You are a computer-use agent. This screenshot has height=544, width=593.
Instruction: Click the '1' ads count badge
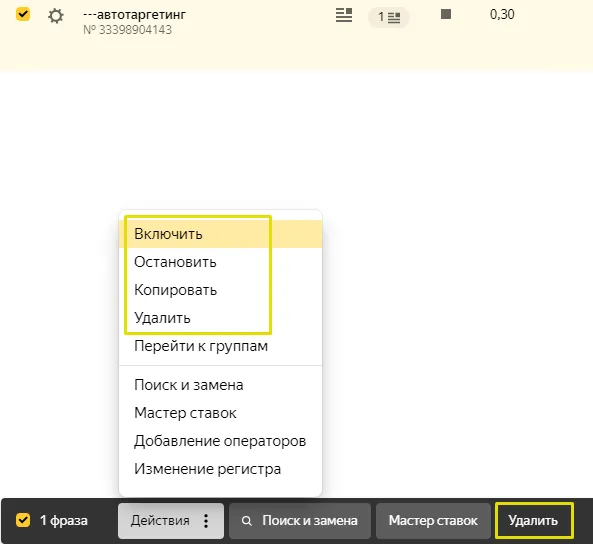click(x=389, y=17)
